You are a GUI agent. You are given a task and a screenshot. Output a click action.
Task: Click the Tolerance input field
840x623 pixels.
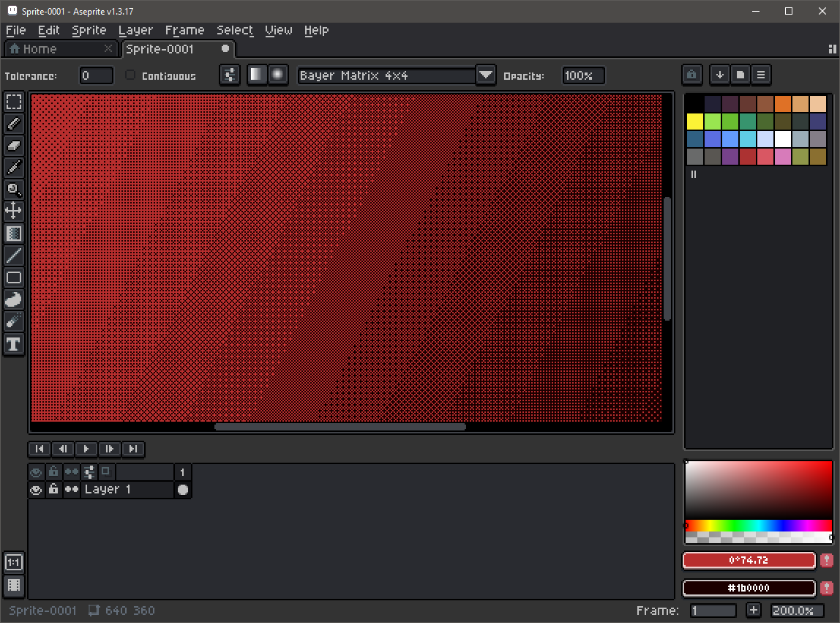[97, 75]
